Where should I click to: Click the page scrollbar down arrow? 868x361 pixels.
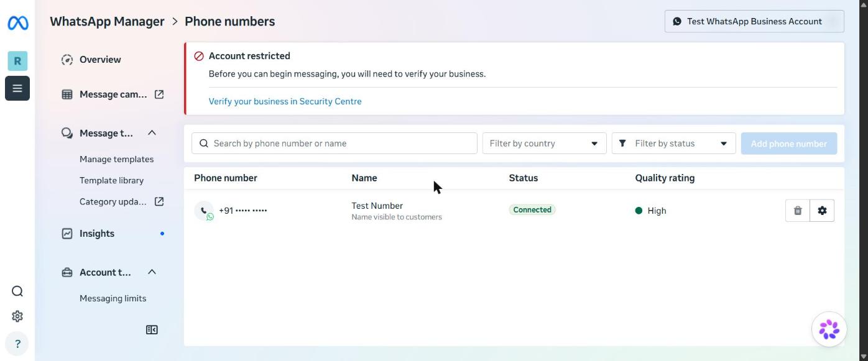[x=863, y=356]
